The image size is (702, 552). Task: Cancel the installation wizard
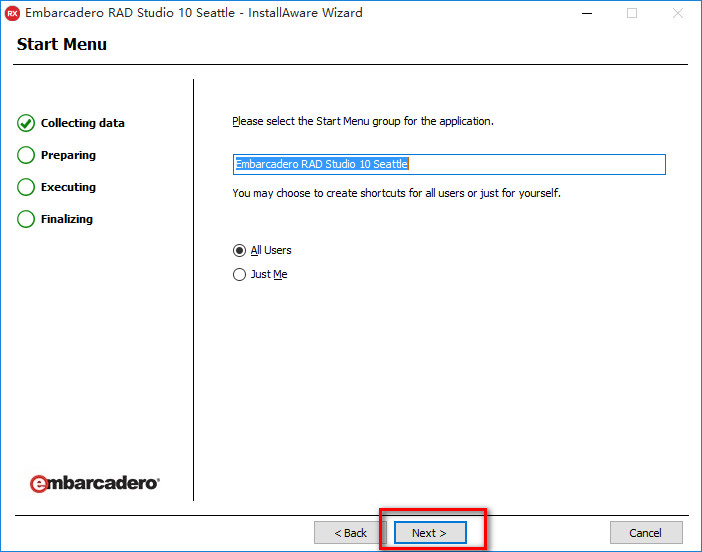tap(646, 533)
